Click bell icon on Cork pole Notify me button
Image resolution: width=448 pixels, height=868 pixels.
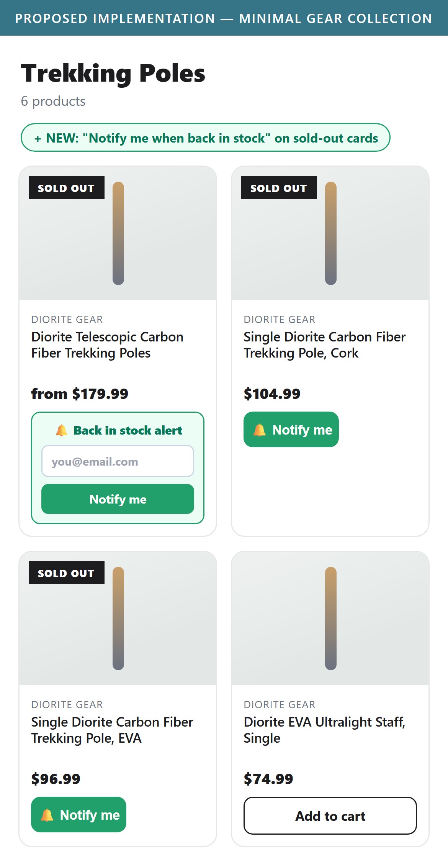(259, 430)
